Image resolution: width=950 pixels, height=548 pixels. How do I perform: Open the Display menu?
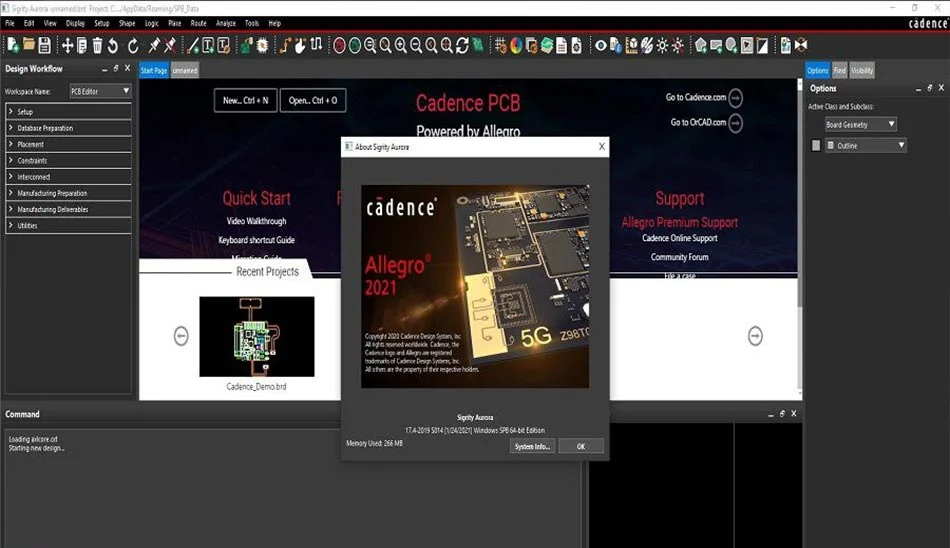(75, 23)
